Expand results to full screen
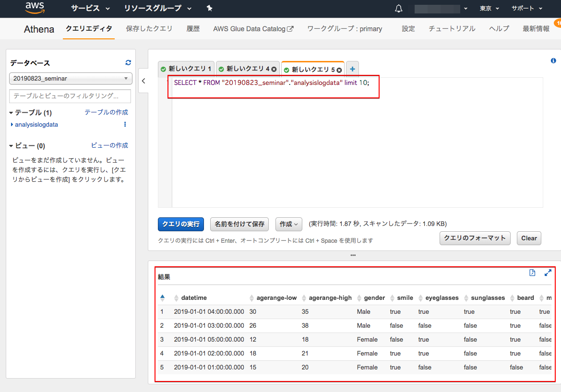This screenshot has height=392, width=561. coord(548,273)
